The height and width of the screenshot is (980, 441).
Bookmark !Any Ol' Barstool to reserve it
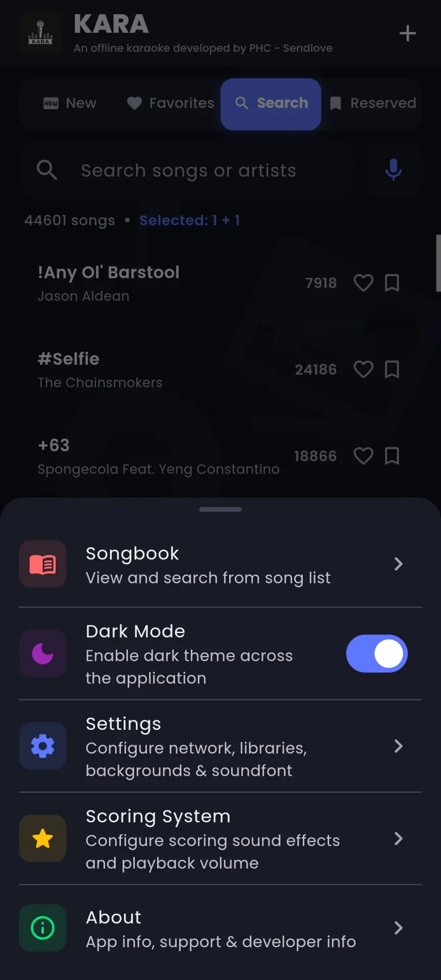click(392, 283)
